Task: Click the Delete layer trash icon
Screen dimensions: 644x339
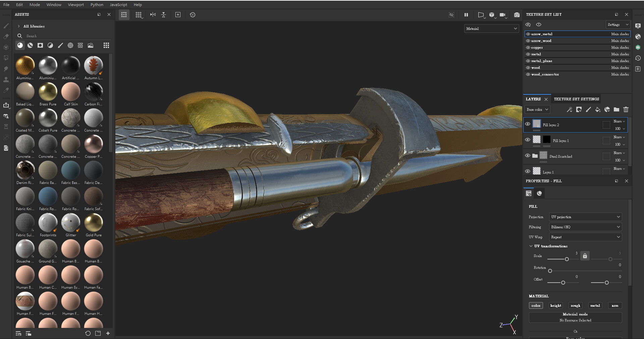Action: click(626, 110)
